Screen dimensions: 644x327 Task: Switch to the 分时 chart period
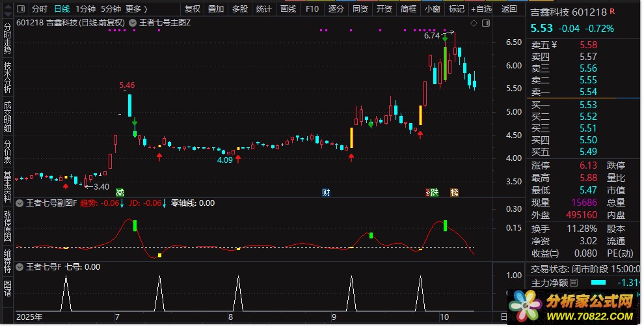pyautogui.click(x=40, y=8)
